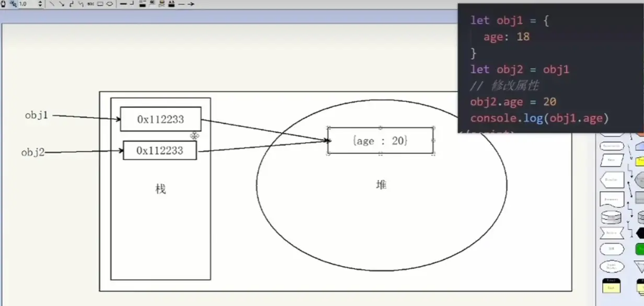
Task: Open the background color bucket option
Action: tap(163, 4)
